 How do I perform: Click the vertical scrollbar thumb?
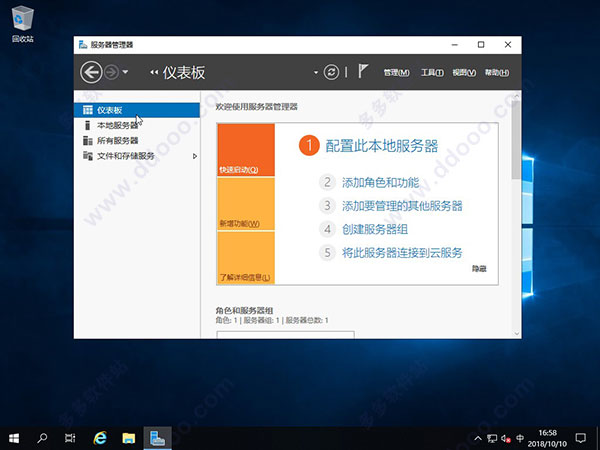click(x=517, y=140)
